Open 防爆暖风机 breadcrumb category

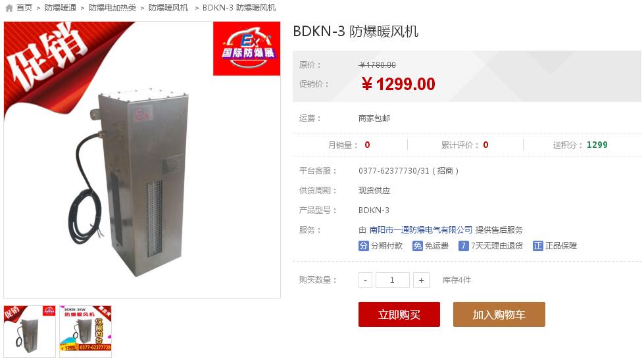tap(168, 8)
